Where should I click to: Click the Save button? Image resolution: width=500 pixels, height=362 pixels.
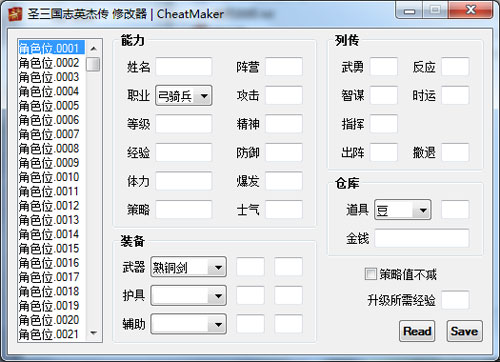(464, 331)
